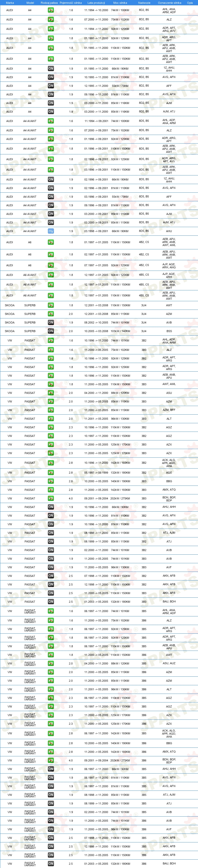
Task: Select the 07.1997 -> 01.2005 production date
Action: [x=96, y=266]
